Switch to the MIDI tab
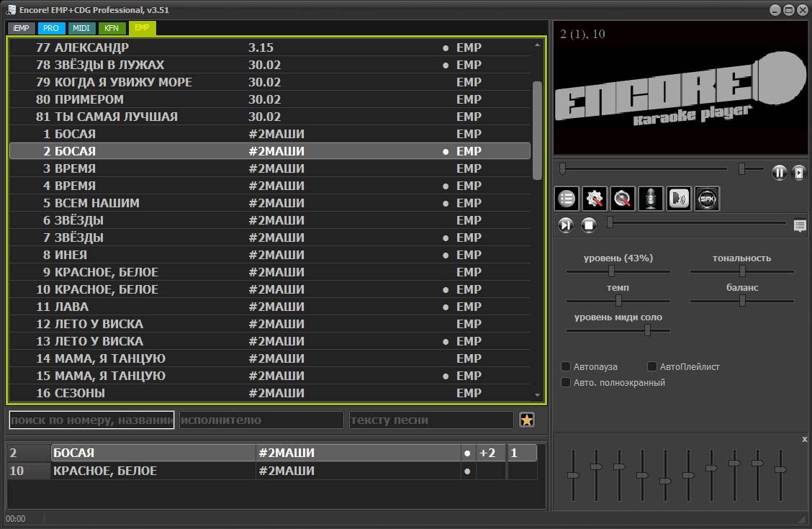 (x=81, y=28)
